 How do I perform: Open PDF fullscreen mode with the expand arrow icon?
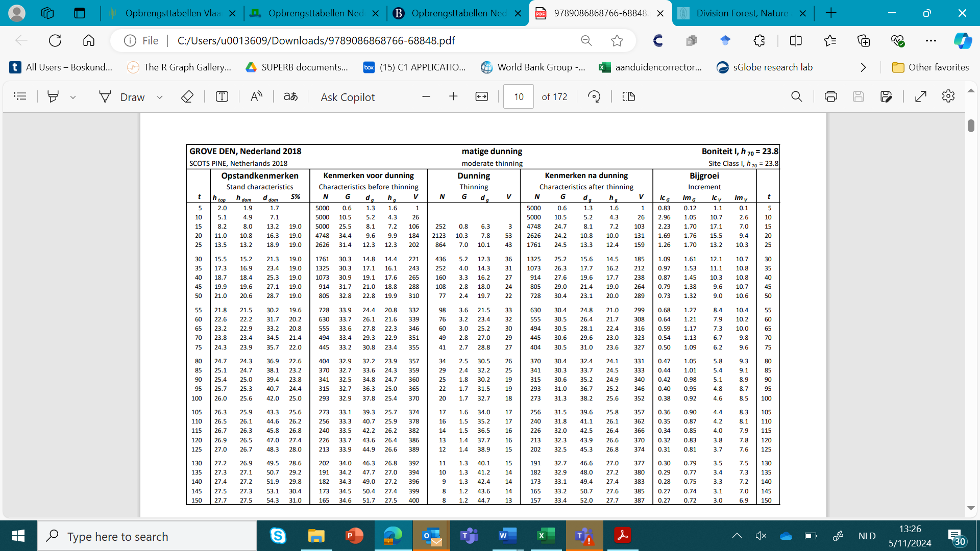pos(921,96)
